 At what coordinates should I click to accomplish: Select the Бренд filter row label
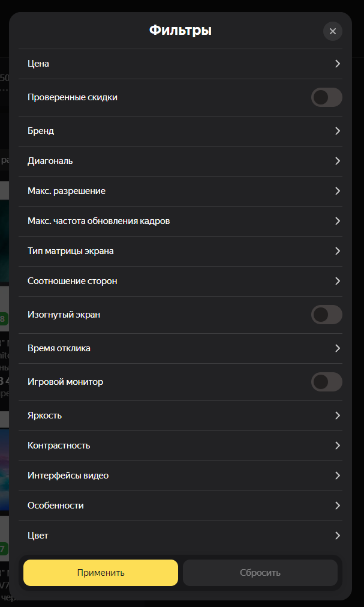(41, 131)
